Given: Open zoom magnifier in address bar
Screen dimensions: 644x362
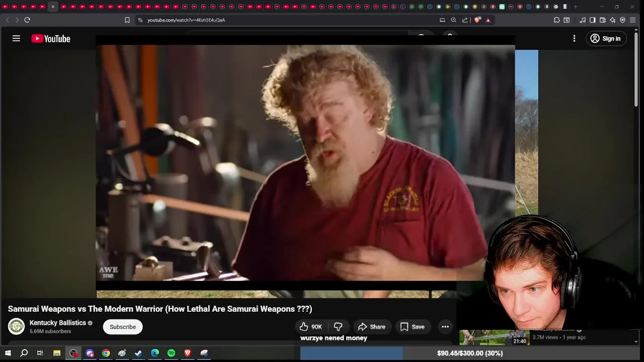Looking at the screenshot, I should click(453, 20).
